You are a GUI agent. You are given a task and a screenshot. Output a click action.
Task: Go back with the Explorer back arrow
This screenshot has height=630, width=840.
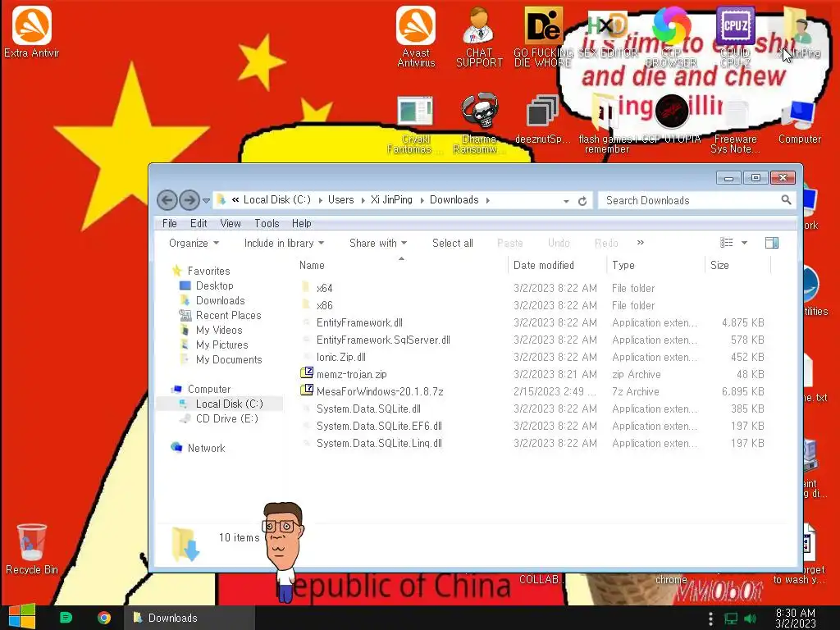point(167,200)
